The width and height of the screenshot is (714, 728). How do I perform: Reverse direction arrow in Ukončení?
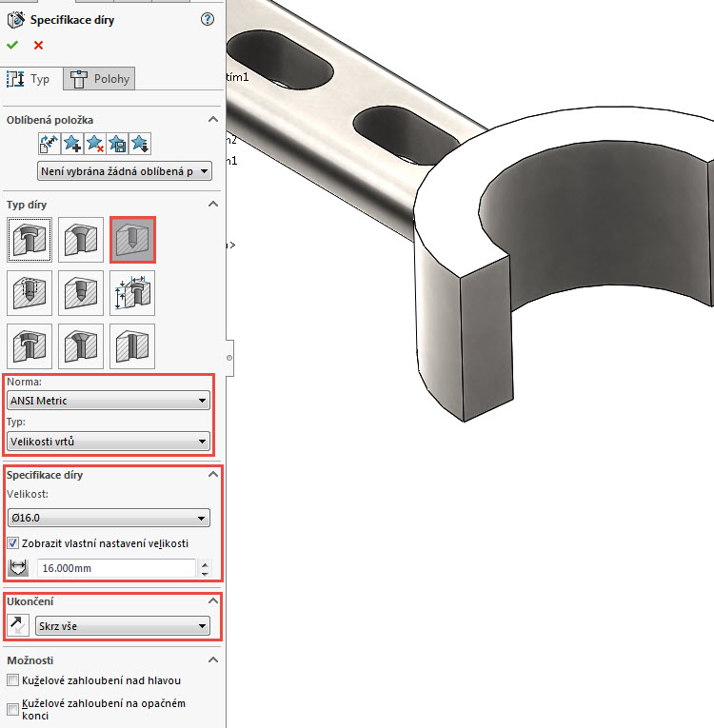click(x=18, y=625)
